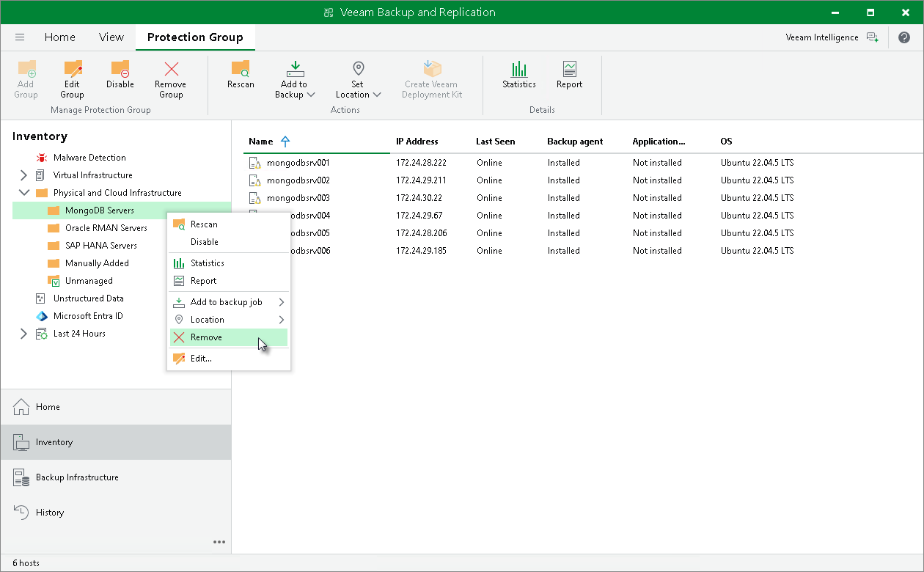Choose Report in the context menu

click(229, 281)
